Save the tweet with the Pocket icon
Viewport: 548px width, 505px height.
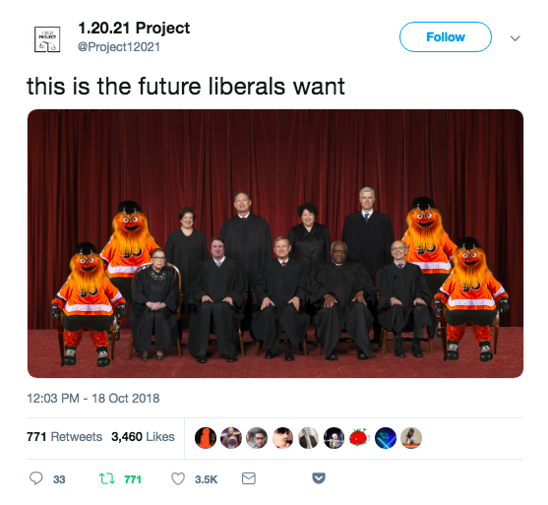319,478
